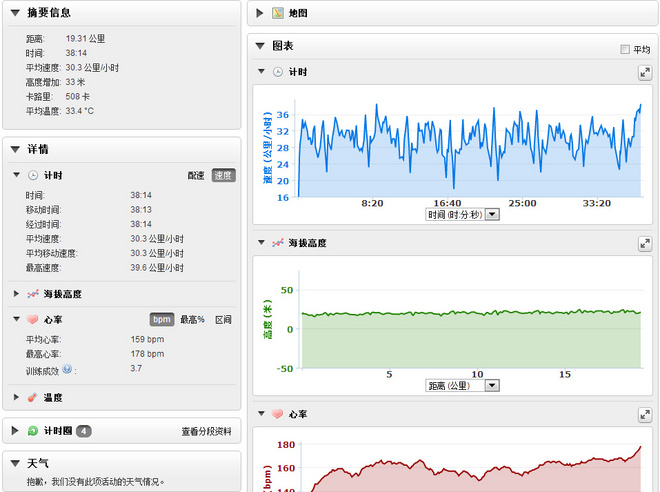Enlarge the 海拔高度 elevation chart
This screenshot has height=492, width=660.
coord(645,244)
